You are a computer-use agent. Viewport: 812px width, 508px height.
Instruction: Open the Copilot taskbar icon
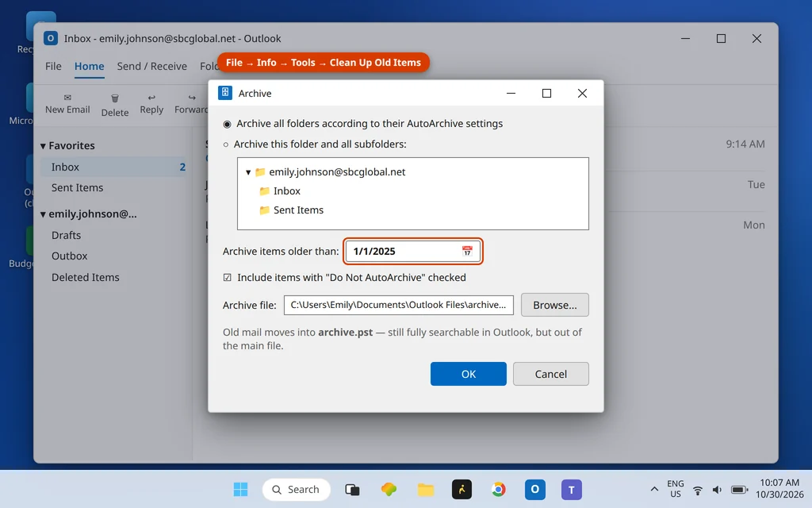pos(389,489)
